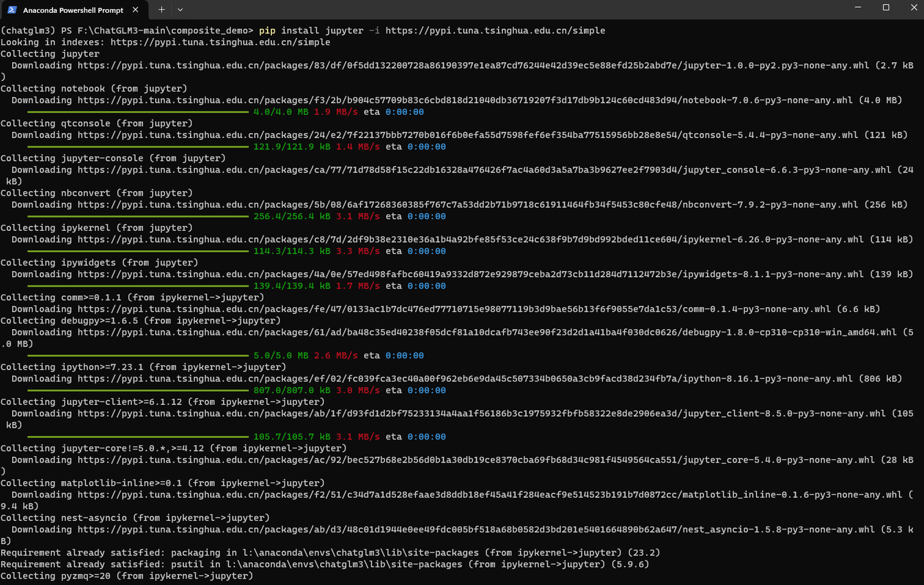Click the comm-0.1.4 wheel download URL
This screenshot has height=585, width=924.
[x=454, y=309]
